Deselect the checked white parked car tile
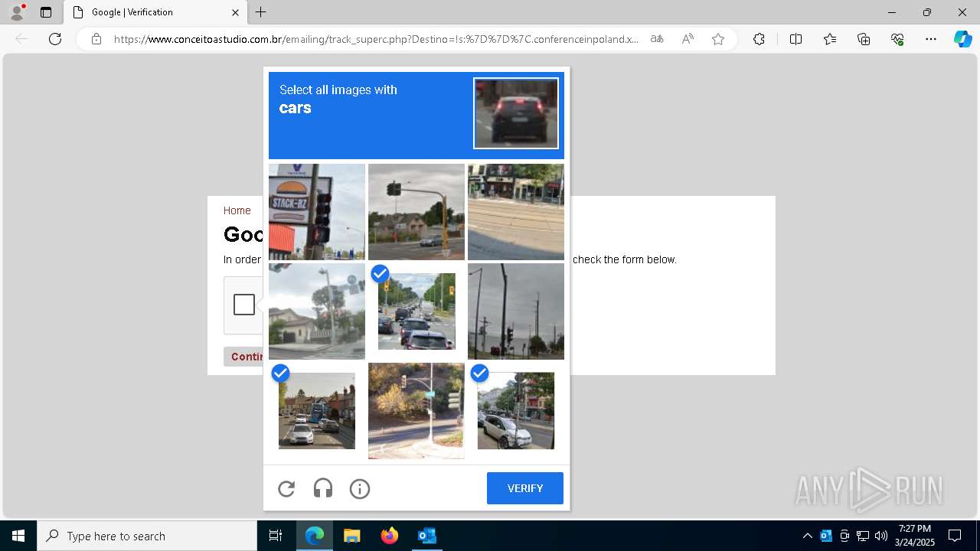Image resolution: width=980 pixels, height=551 pixels. (x=516, y=411)
